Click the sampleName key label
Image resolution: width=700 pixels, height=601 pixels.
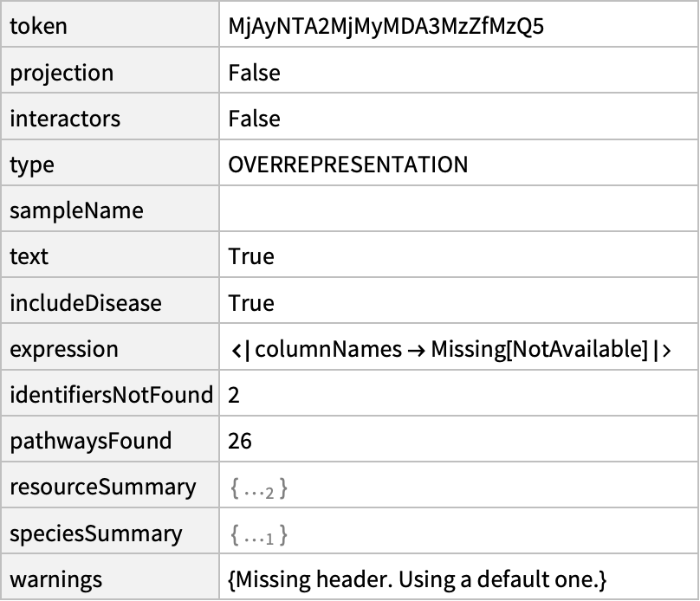click(x=76, y=210)
